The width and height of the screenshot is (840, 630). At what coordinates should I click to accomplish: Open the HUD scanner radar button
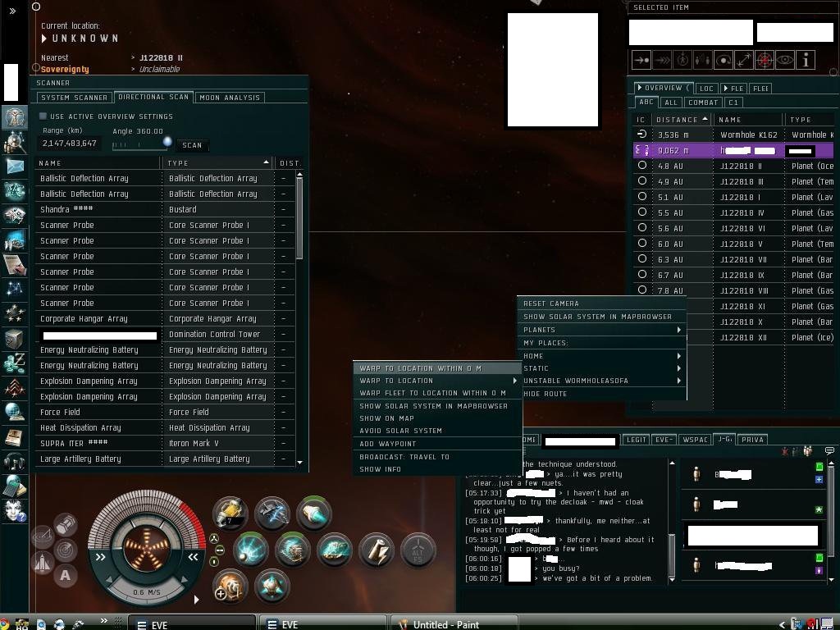pyautogui.click(x=65, y=550)
